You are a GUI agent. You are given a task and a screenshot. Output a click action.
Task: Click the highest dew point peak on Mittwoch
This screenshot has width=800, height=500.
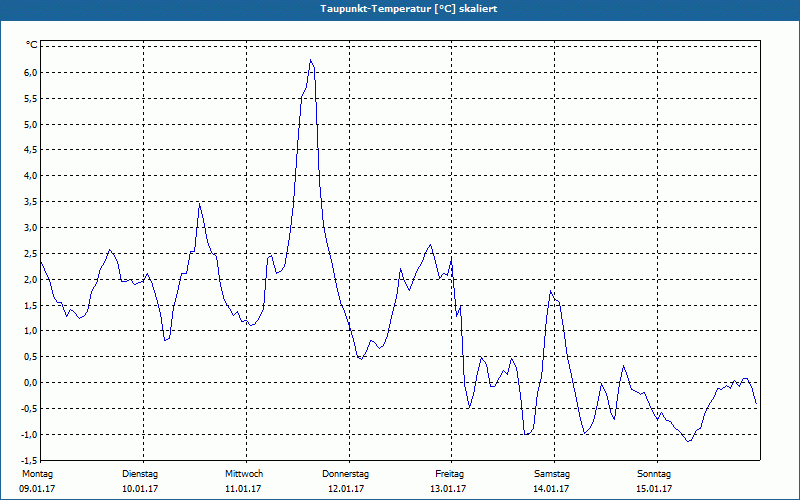310,60
